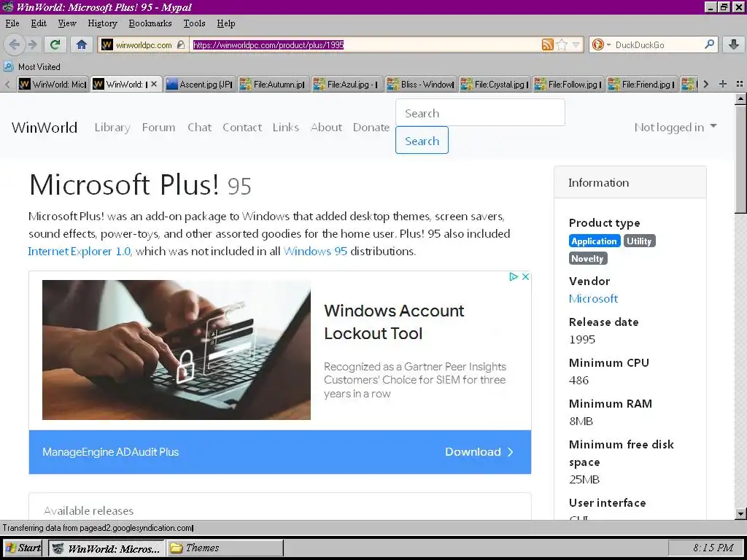This screenshot has height=560, width=747.
Task: Switch to File:Azul.jpg tab
Action: (x=347, y=85)
